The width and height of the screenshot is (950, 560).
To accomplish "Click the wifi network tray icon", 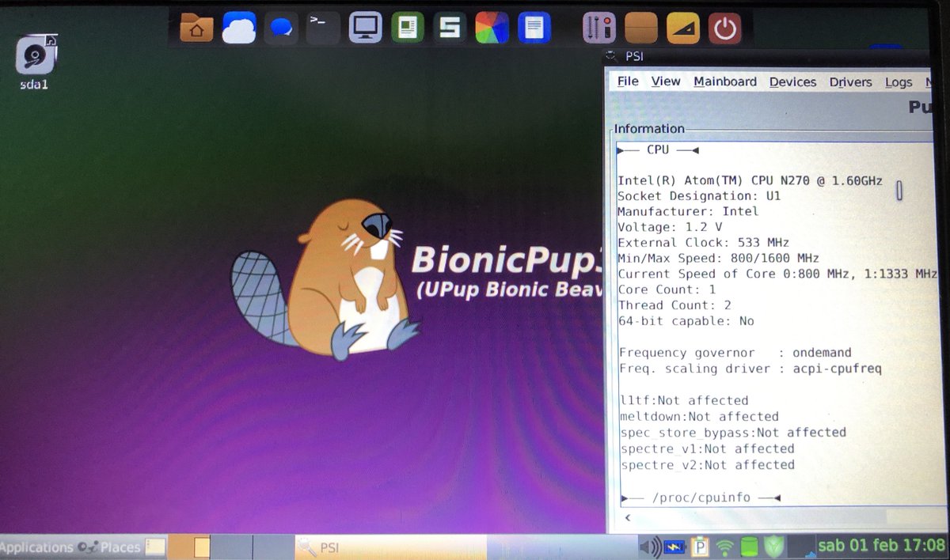I will (724, 547).
